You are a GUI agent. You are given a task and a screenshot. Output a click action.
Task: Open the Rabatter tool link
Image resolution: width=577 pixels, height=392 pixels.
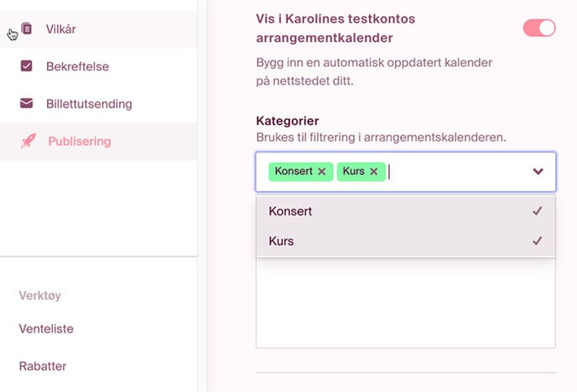coord(43,366)
